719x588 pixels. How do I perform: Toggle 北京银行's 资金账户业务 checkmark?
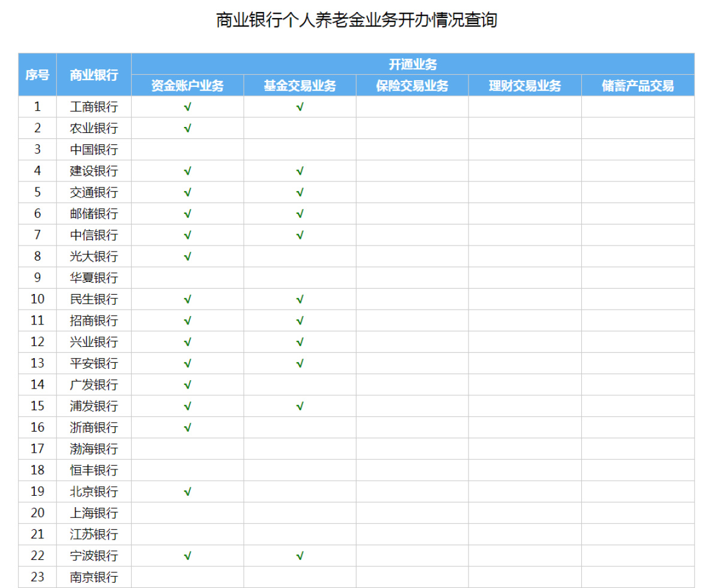[188, 492]
